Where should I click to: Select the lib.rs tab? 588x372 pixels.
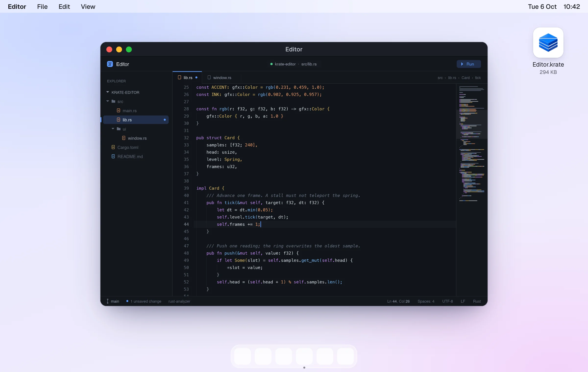[187, 78]
